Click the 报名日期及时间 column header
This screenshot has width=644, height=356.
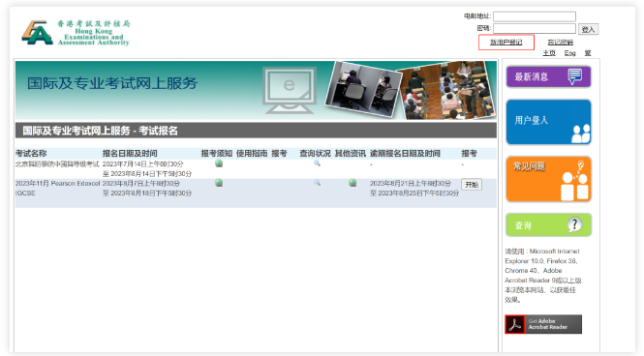click(x=130, y=154)
